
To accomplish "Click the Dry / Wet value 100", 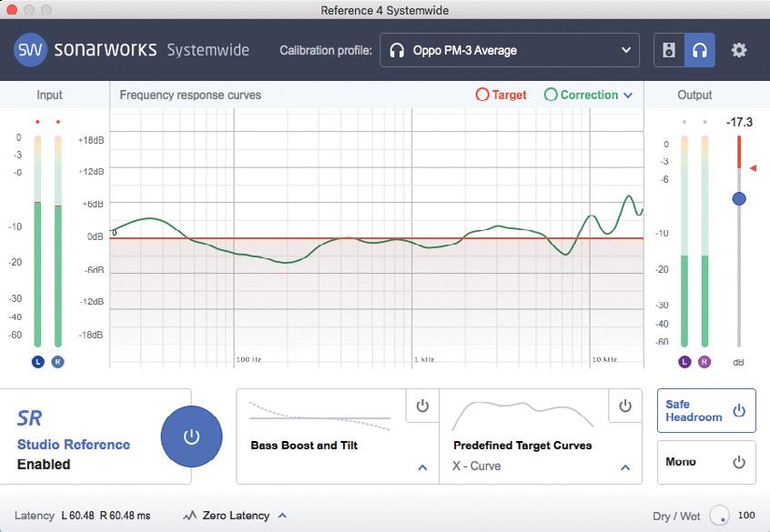I will [746, 516].
